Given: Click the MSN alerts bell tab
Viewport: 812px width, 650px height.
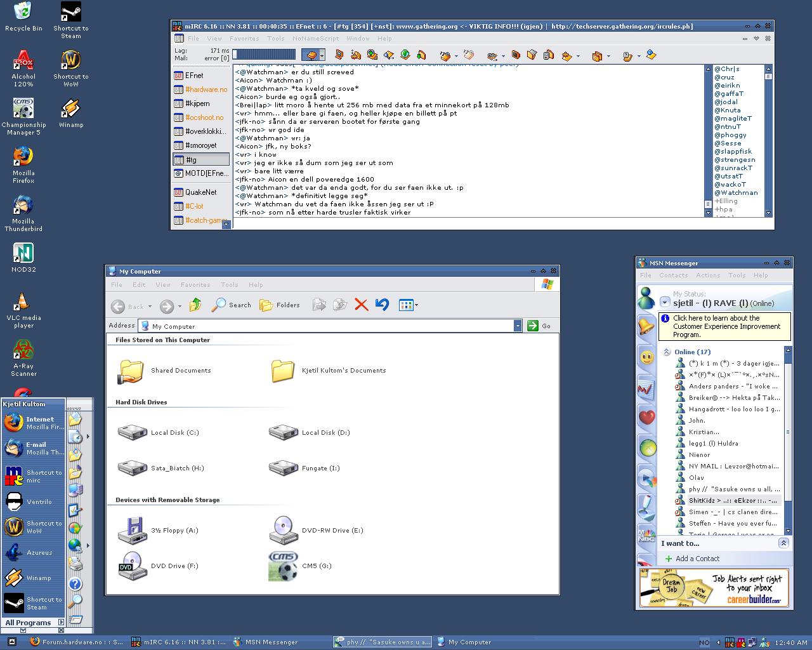Looking at the screenshot, I should (646, 327).
